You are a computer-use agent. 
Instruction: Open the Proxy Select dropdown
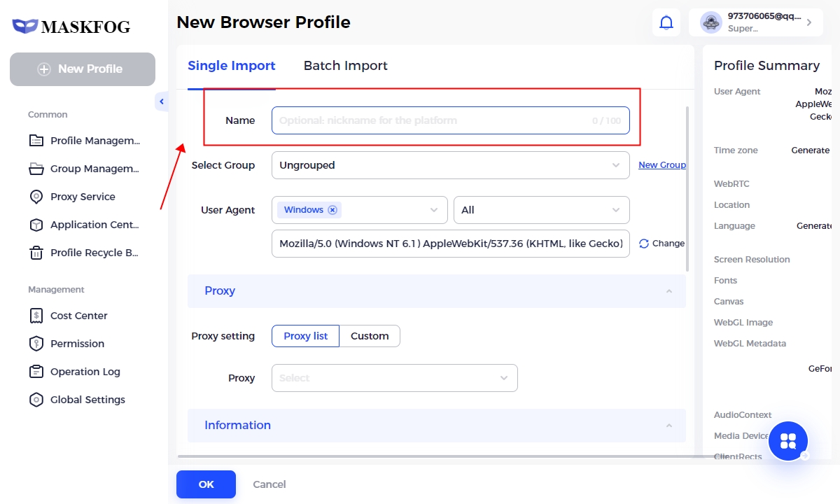click(x=394, y=378)
